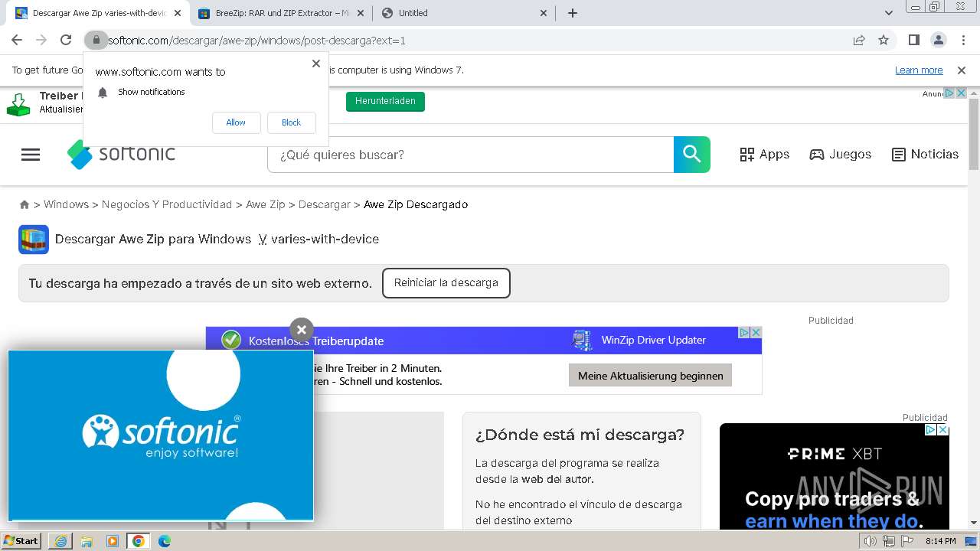The width and height of the screenshot is (980, 551).
Task: Open Chrome profile avatar
Action: (x=938, y=40)
